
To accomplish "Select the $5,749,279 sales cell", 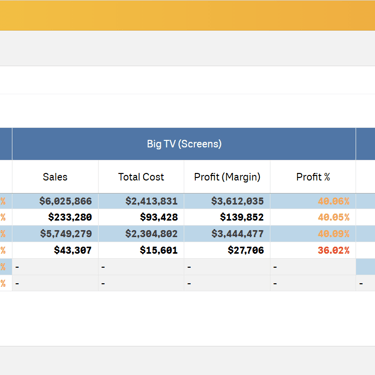I will click(55, 234).
